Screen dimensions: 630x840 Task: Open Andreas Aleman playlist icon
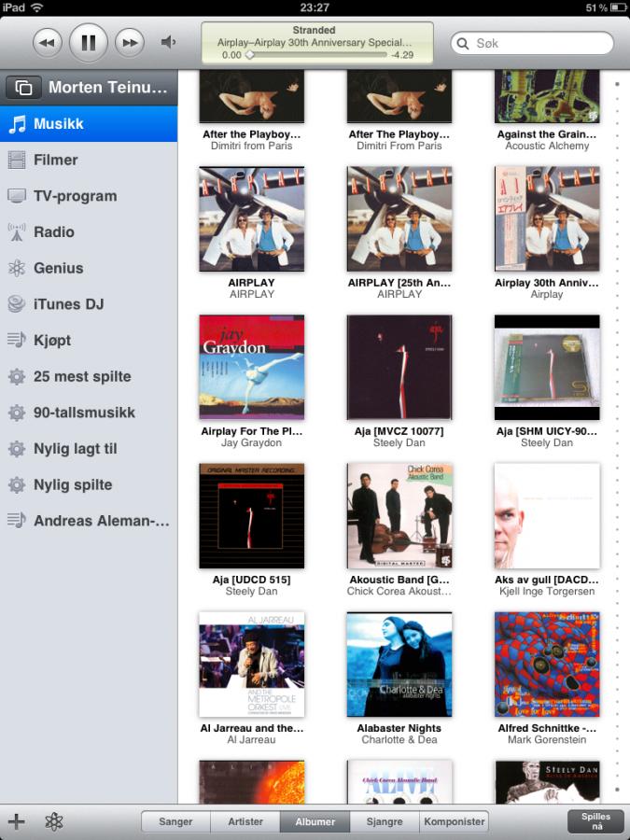click(17, 520)
